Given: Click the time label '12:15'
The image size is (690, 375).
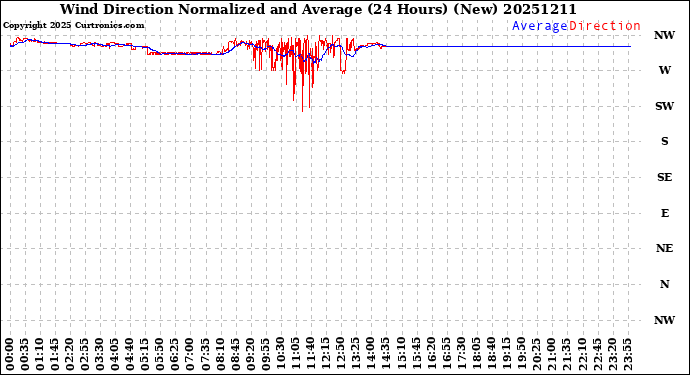Looking at the screenshot, I should (x=325, y=355).
